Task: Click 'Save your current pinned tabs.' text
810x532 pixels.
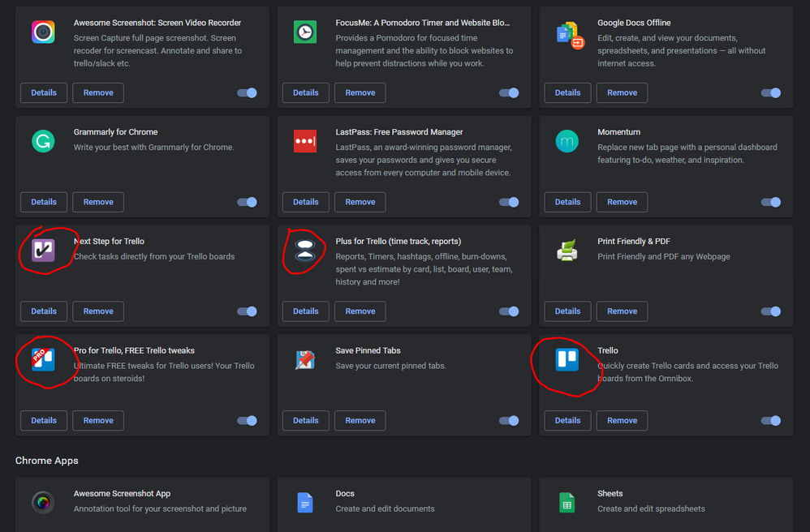Action: 390,366
